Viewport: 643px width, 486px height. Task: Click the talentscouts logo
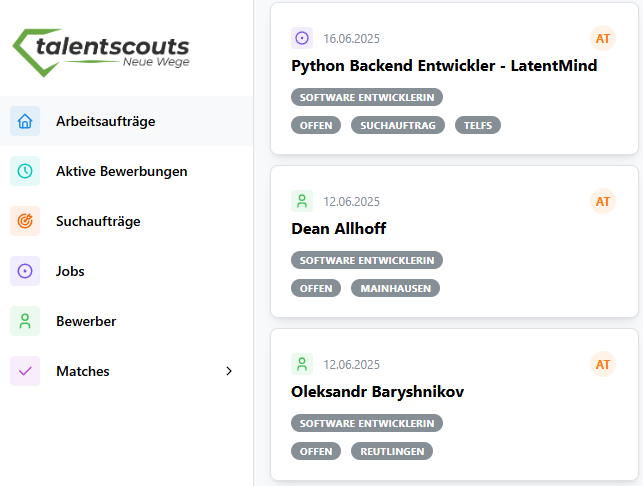click(x=100, y=49)
